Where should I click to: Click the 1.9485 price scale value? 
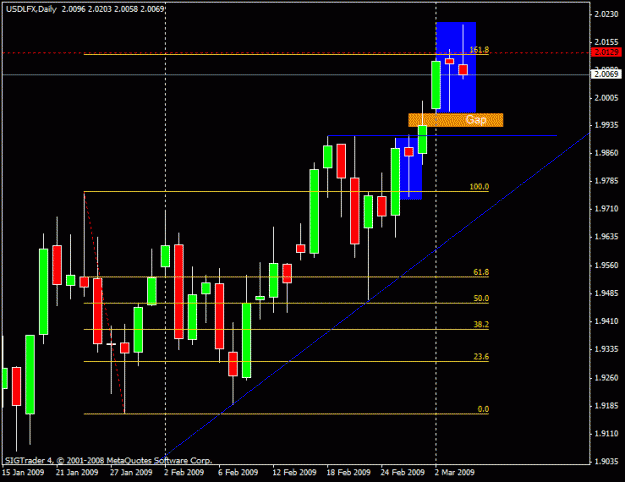(607, 293)
